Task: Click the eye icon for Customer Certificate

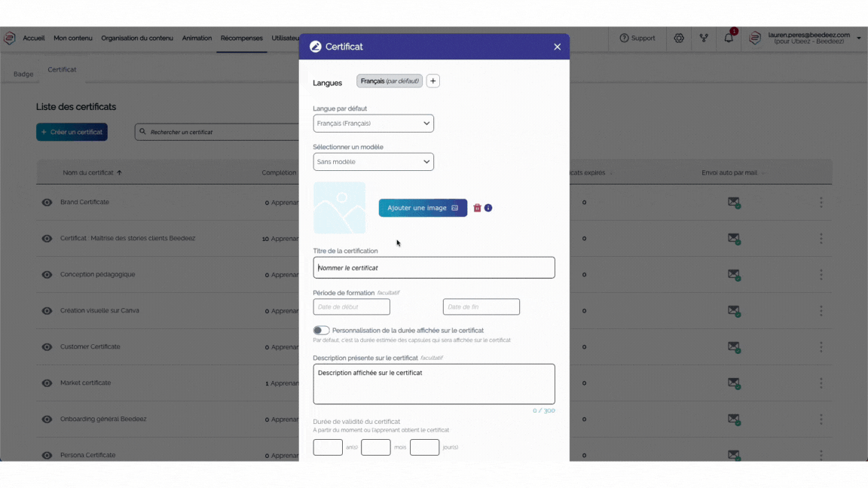Action: 47,347
